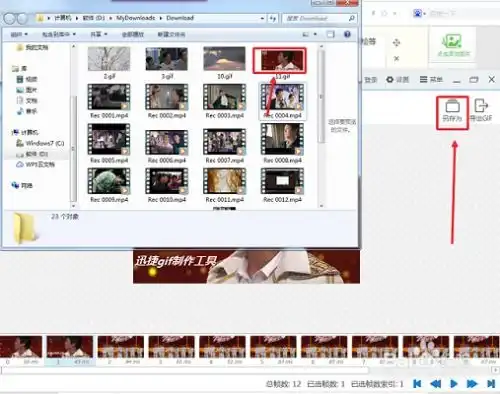Select Windows7 (C:) drive in tree
This screenshot has height=394, width=500.
point(40,143)
